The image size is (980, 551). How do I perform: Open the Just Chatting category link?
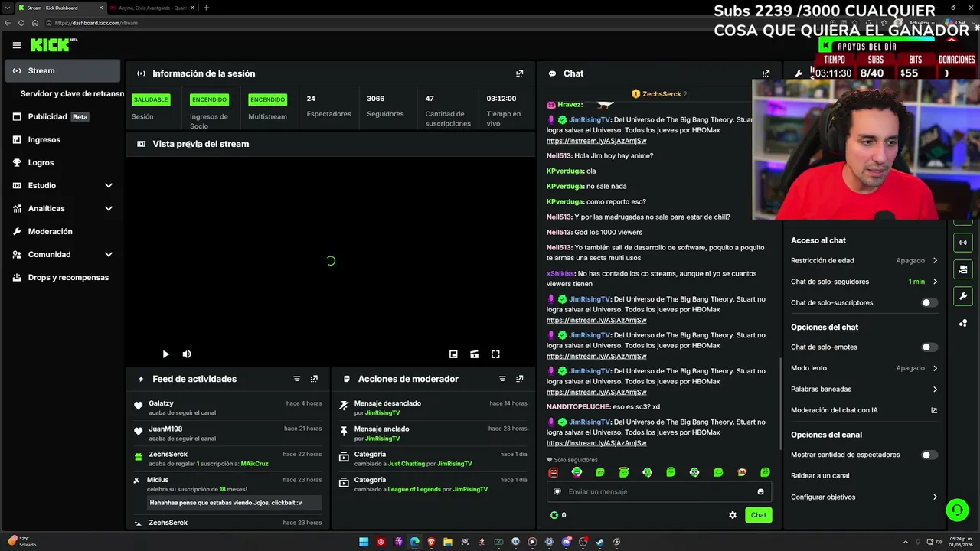[407, 464]
